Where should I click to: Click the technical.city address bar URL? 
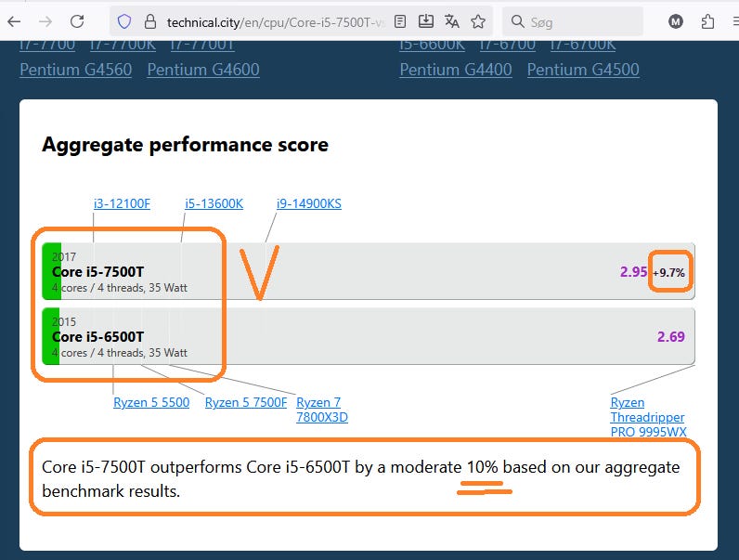[276, 22]
